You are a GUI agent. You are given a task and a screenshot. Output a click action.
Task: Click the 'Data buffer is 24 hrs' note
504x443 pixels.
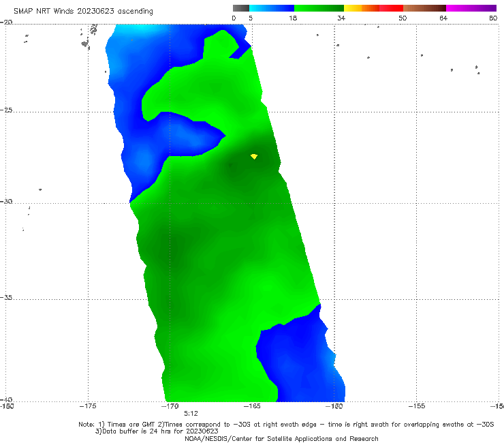pos(157,431)
